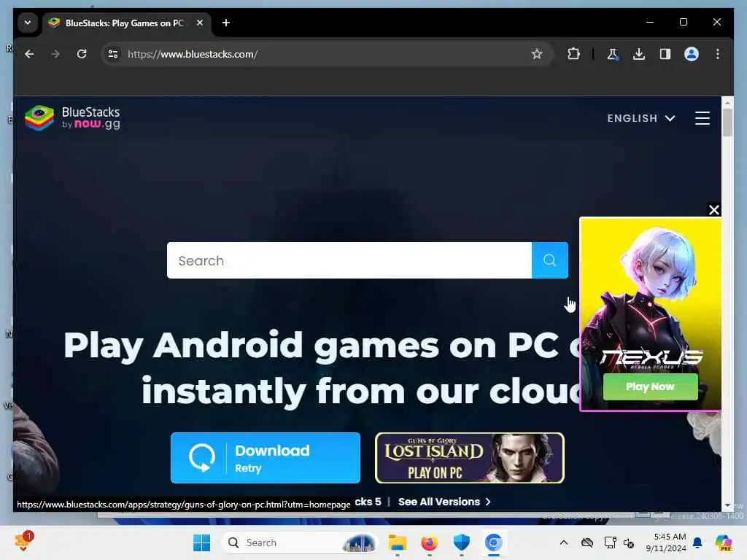
Task: Open the browser Downloads icon
Action: [x=639, y=54]
